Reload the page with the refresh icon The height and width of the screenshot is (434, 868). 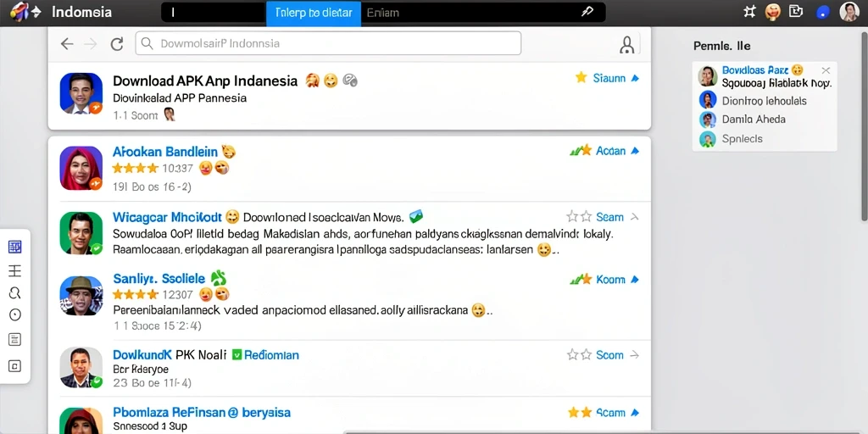click(x=117, y=44)
